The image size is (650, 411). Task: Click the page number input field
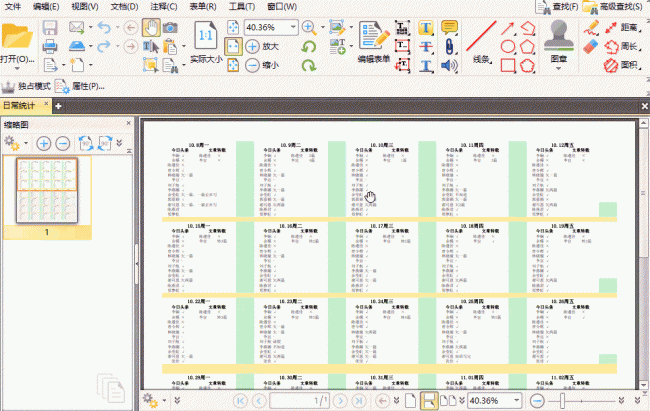click(300, 401)
